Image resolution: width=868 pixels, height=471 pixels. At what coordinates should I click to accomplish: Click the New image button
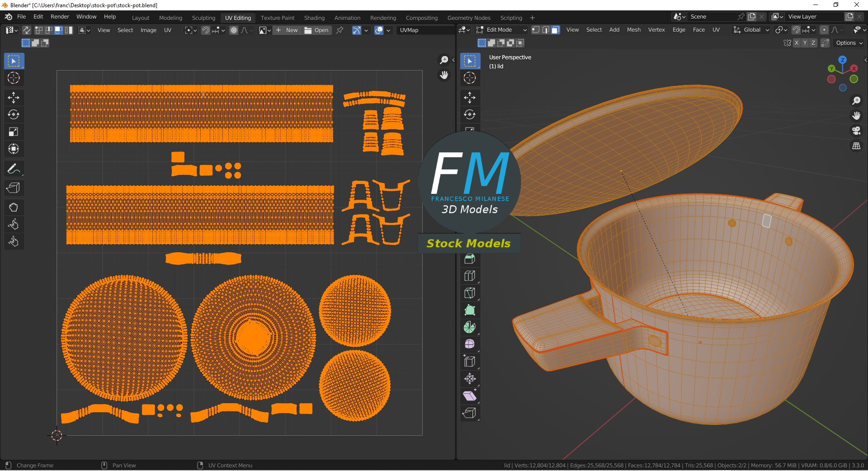287,30
